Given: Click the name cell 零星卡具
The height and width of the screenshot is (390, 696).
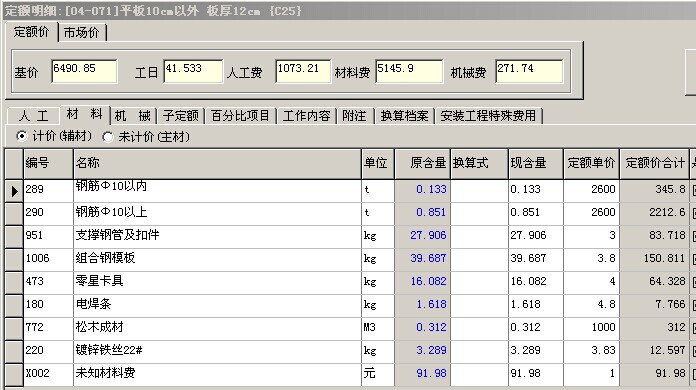Looking at the screenshot, I should [x=217, y=284].
